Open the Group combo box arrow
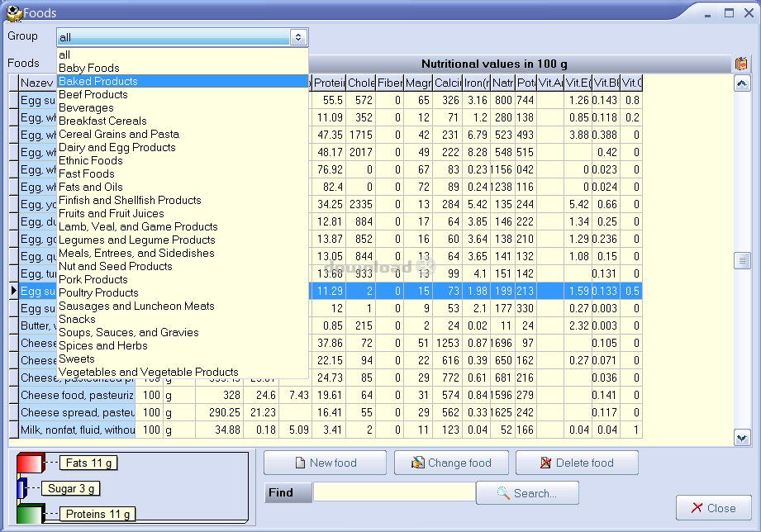 (298, 37)
